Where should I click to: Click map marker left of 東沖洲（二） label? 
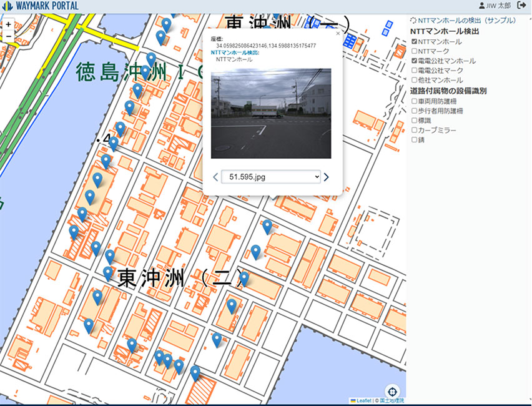coord(108,273)
